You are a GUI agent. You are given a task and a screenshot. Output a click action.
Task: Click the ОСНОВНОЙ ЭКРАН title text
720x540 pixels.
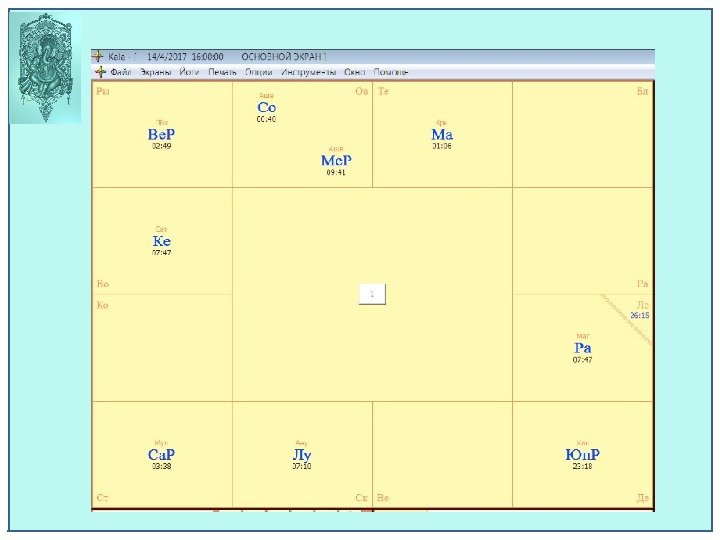pyautogui.click(x=284, y=57)
